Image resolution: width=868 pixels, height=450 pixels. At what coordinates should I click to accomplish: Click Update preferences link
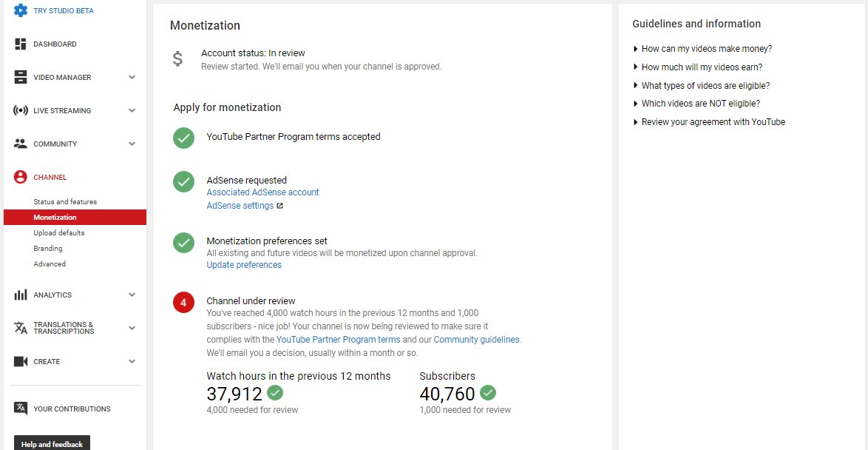[244, 265]
